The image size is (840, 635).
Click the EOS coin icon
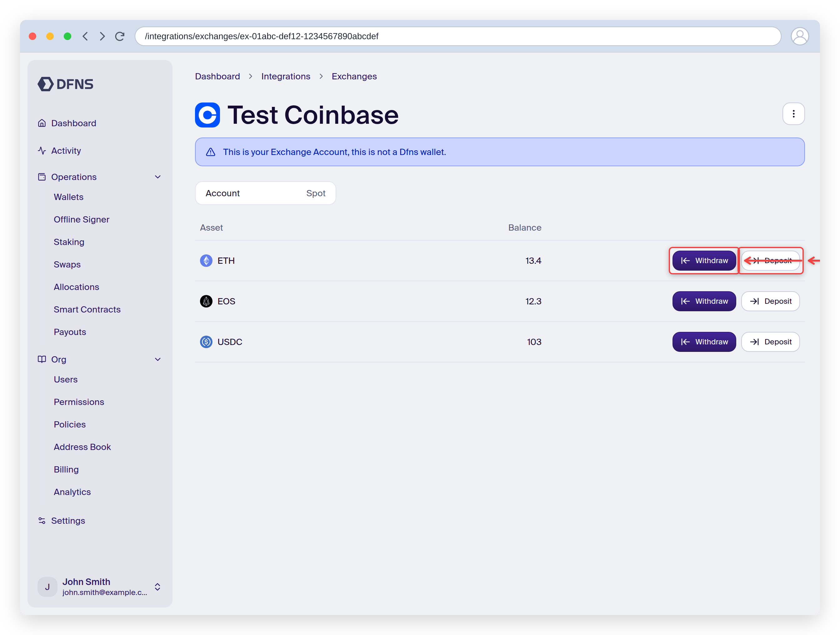point(206,301)
